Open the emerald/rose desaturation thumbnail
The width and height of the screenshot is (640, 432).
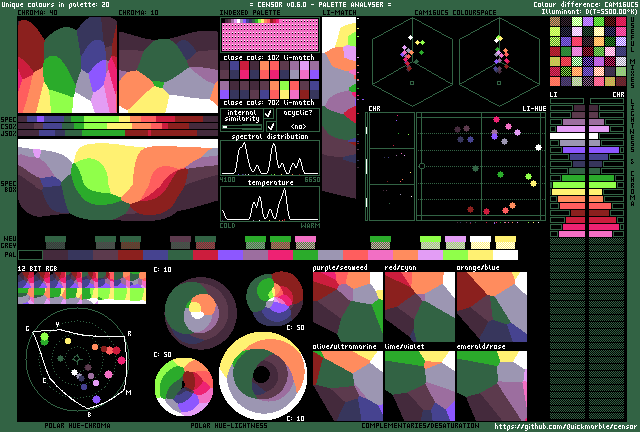click(491, 385)
